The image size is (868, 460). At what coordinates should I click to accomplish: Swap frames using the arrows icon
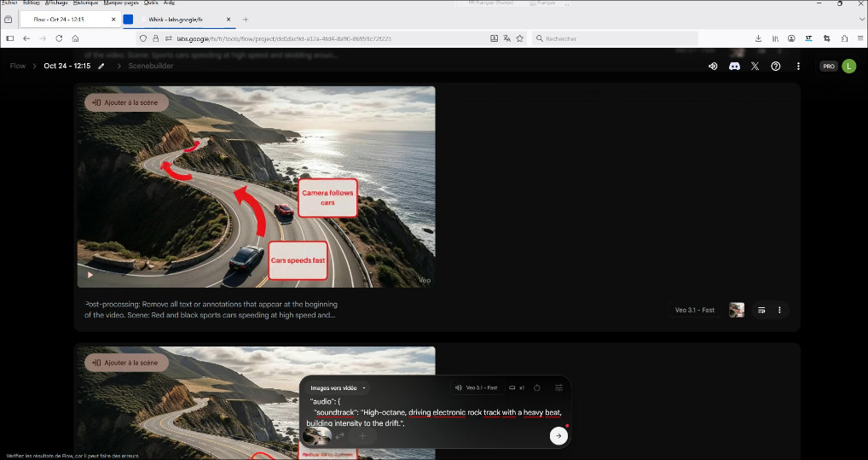point(339,436)
